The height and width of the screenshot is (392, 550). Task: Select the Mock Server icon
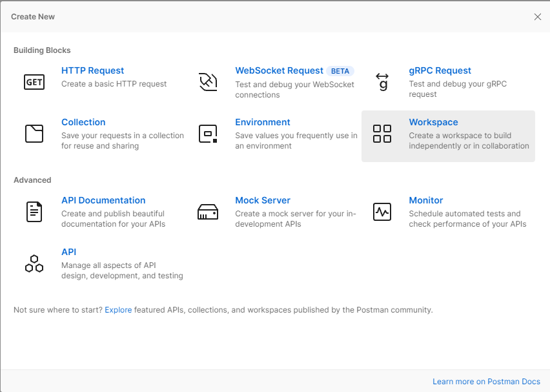click(x=208, y=211)
